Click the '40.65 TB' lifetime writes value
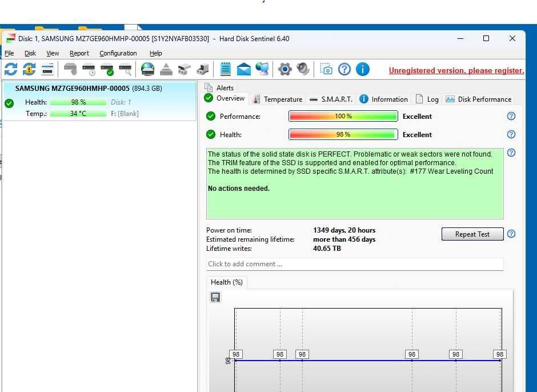This screenshot has width=537, height=392. (x=327, y=249)
